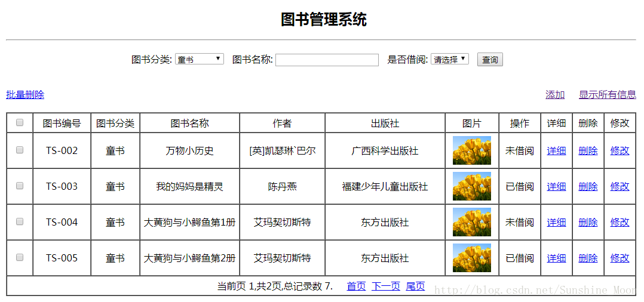Viewport: 644px width, 302px height.
Task: Click author cell 陈丹燕
Action: pos(282,186)
